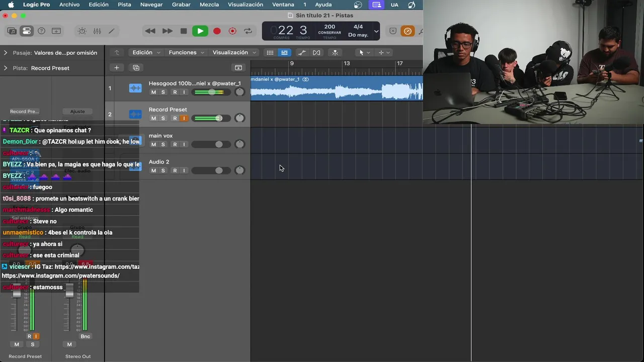Viewport: 644px width, 362px height.
Task: Expand the Pista Record Preset disclosure triangle
Action: coord(6,68)
